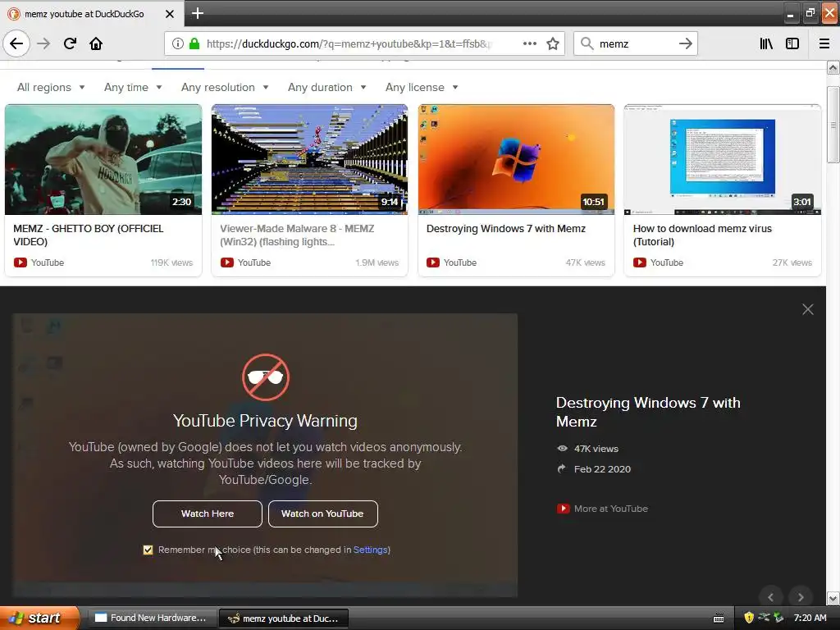This screenshot has height=630, width=840.
Task: Click the green padlock security icon
Action: point(194,43)
